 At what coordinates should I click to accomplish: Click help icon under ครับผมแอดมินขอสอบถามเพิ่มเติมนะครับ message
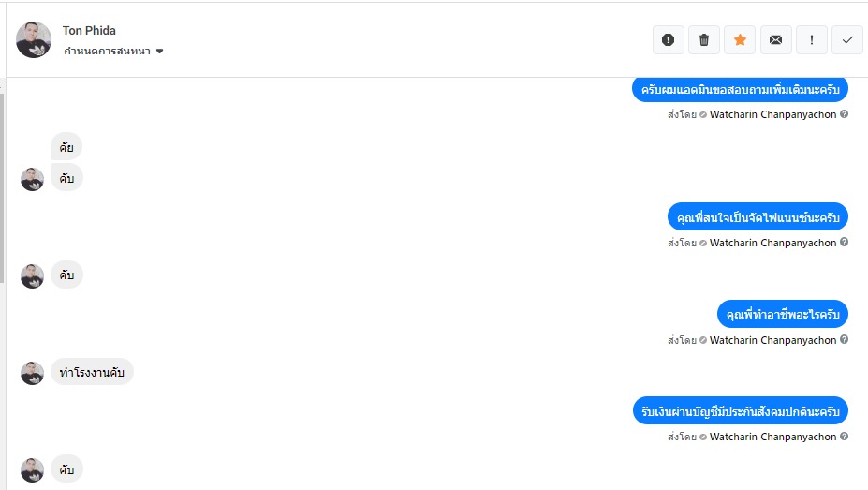coord(844,114)
